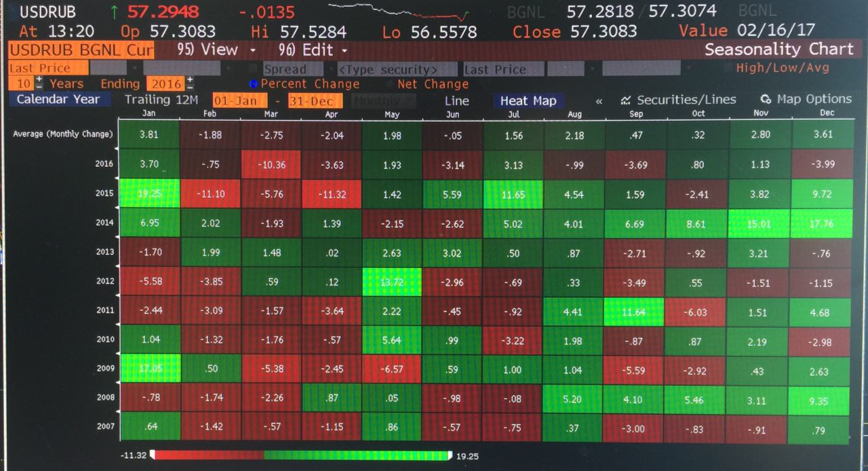Screen dimensions: 868x471
Task: Click the bright green 19.25 cell for Jan 2015
Action: tap(149, 193)
